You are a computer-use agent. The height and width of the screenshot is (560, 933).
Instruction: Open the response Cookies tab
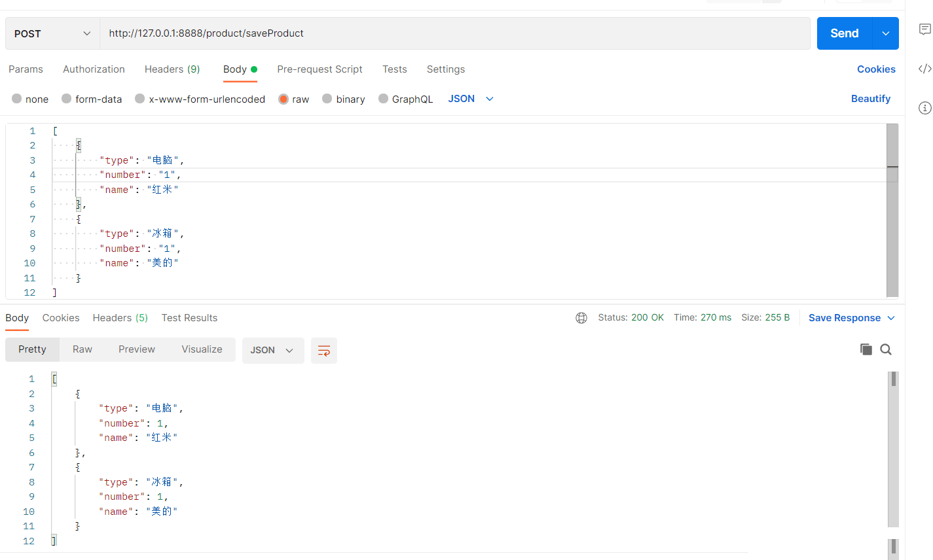pos(61,318)
